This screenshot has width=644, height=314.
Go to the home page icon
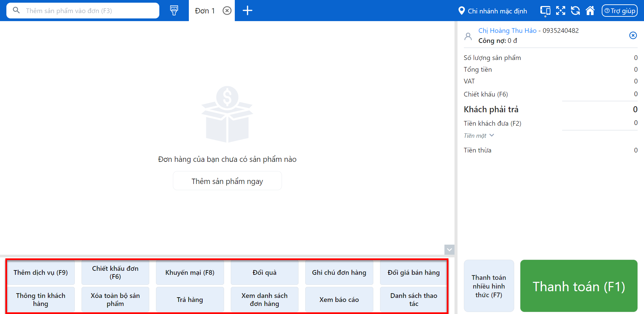[x=590, y=11]
